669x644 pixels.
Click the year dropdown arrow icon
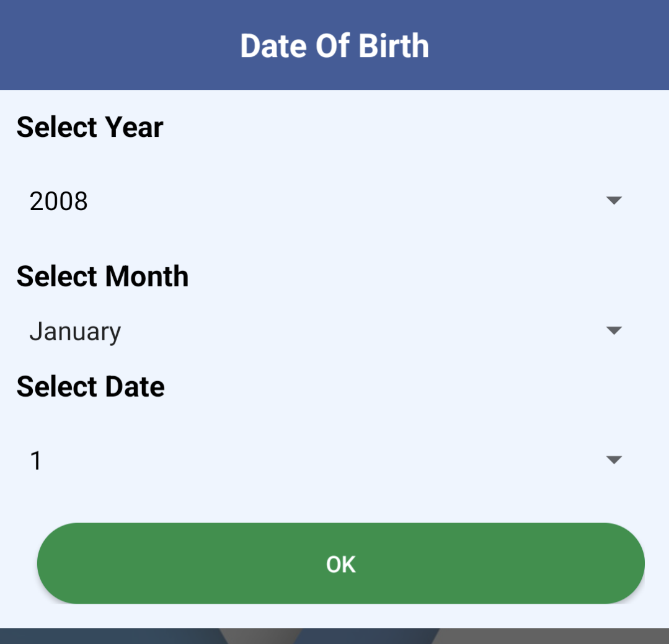(x=614, y=201)
